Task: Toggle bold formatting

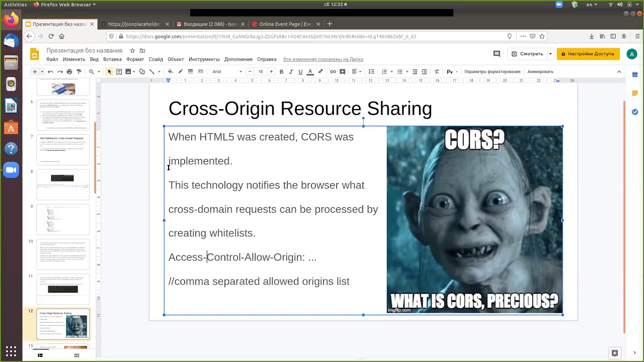Action: pos(281,71)
